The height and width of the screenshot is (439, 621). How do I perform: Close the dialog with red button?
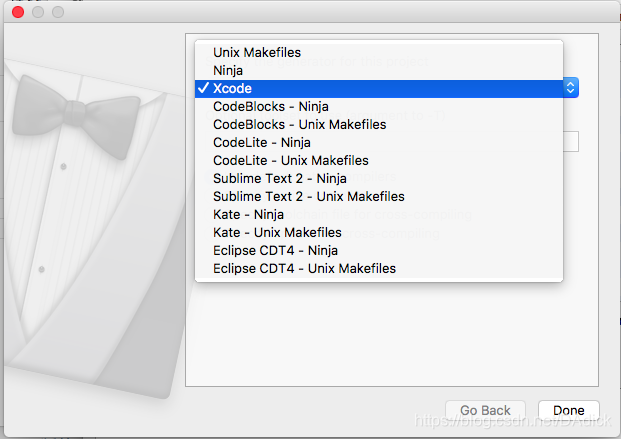point(18,12)
